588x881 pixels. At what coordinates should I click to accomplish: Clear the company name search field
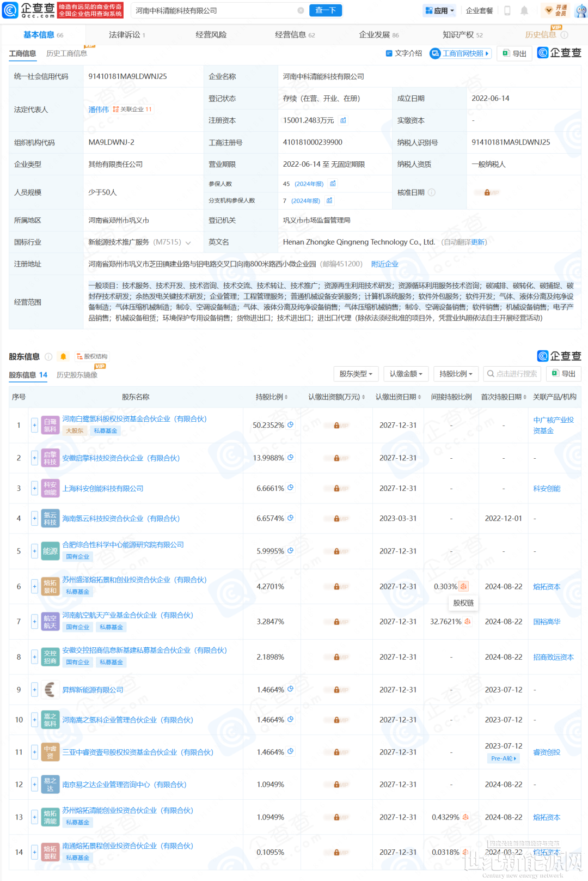(x=301, y=10)
